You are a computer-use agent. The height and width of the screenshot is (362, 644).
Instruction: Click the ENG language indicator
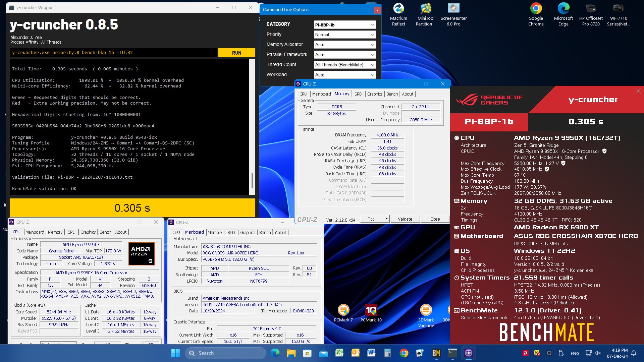tap(575, 353)
